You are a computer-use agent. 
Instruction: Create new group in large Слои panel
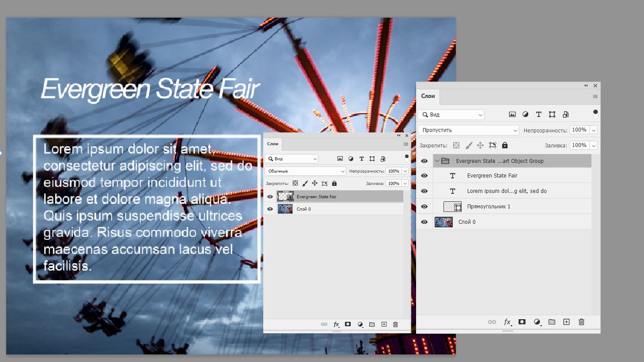pos(552,322)
